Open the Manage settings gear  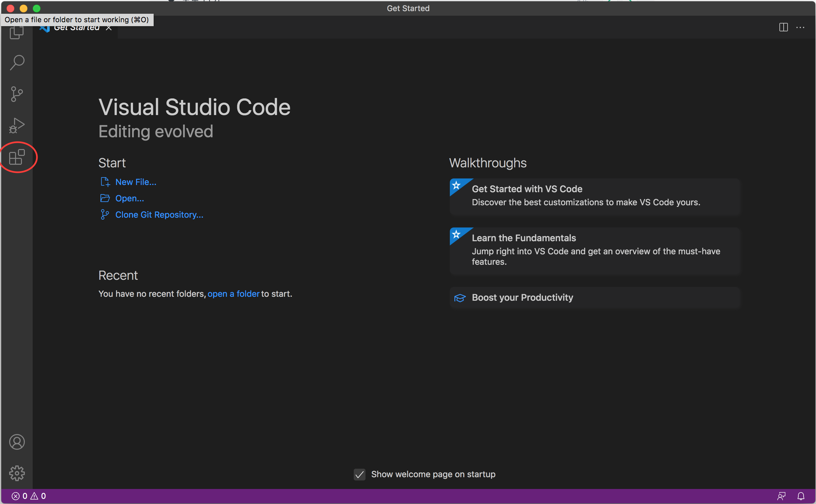[x=17, y=473]
